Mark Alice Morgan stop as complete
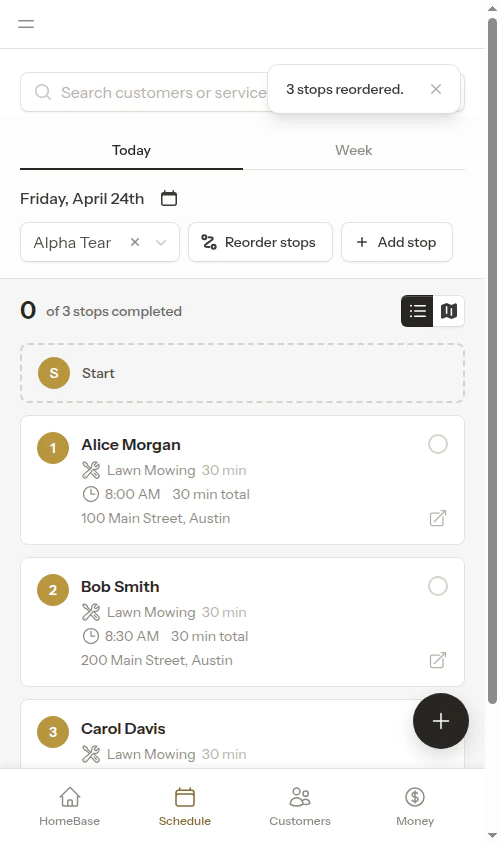The height and width of the screenshot is (845, 500). 438,444
